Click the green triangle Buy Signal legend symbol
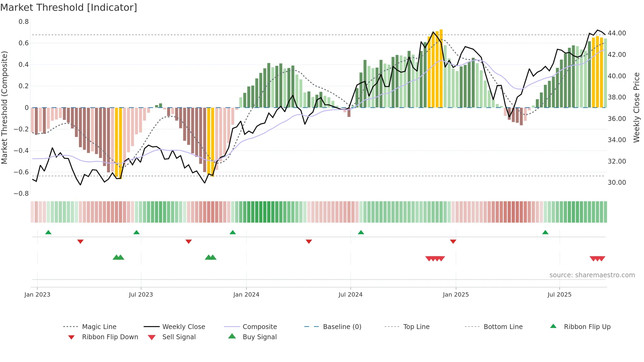 [232, 336]
